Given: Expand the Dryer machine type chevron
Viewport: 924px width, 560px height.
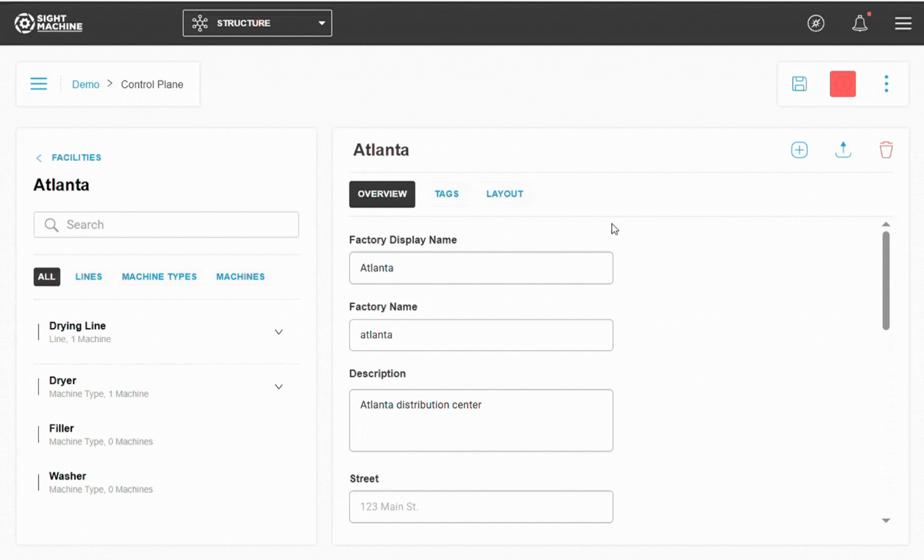Looking at the screenshot, I should click(279, 387).
